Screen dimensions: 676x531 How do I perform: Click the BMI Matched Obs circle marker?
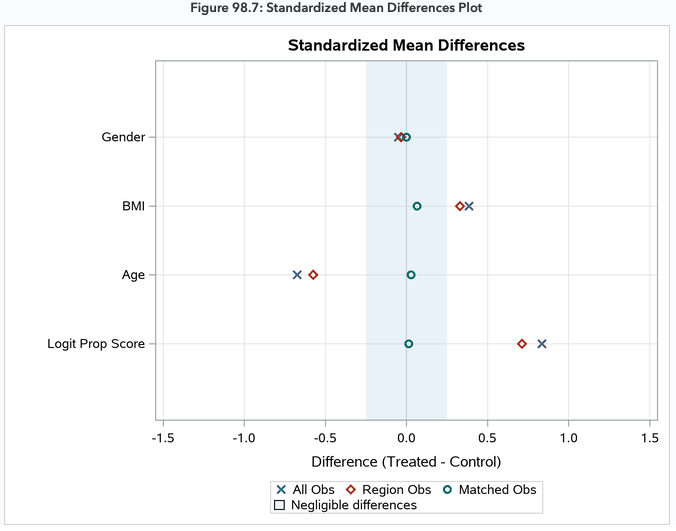417,206
